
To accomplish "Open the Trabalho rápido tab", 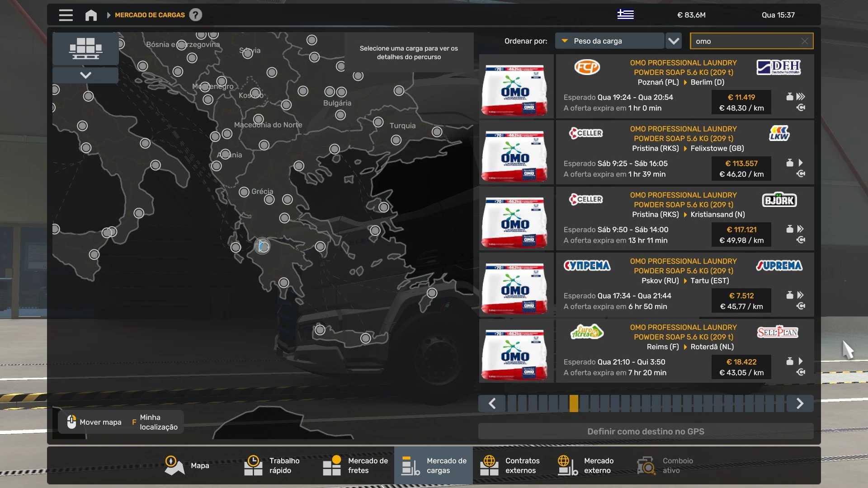I will click(272, 466).
